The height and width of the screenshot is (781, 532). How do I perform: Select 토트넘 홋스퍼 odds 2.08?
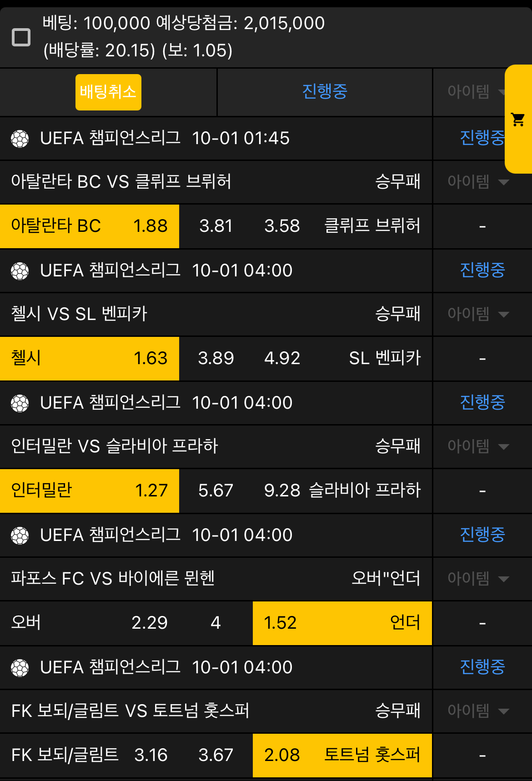click(341, 756)
